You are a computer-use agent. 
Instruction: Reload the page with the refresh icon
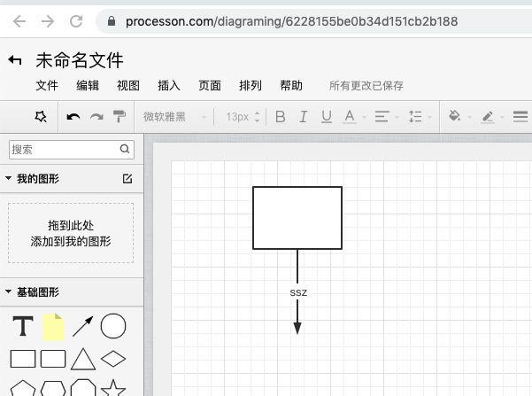coord(76,21)
